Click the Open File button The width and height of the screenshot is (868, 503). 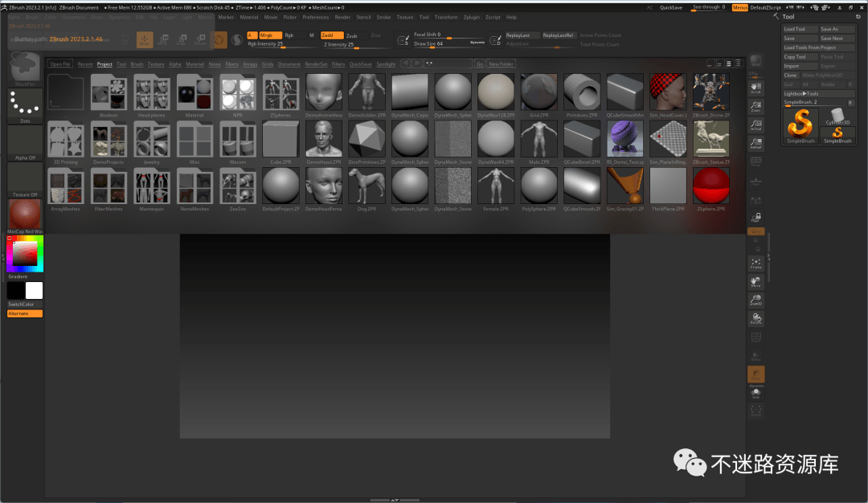tap(59, 64)
